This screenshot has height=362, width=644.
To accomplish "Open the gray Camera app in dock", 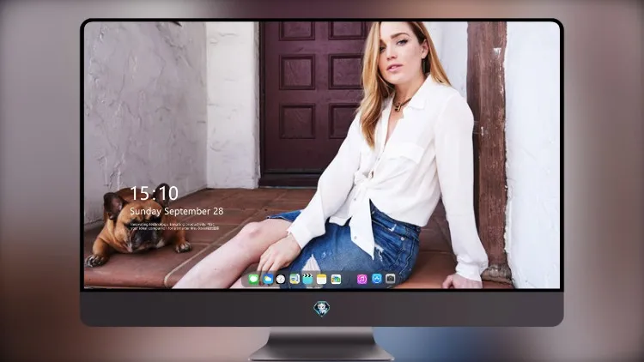I will [391, 279].
